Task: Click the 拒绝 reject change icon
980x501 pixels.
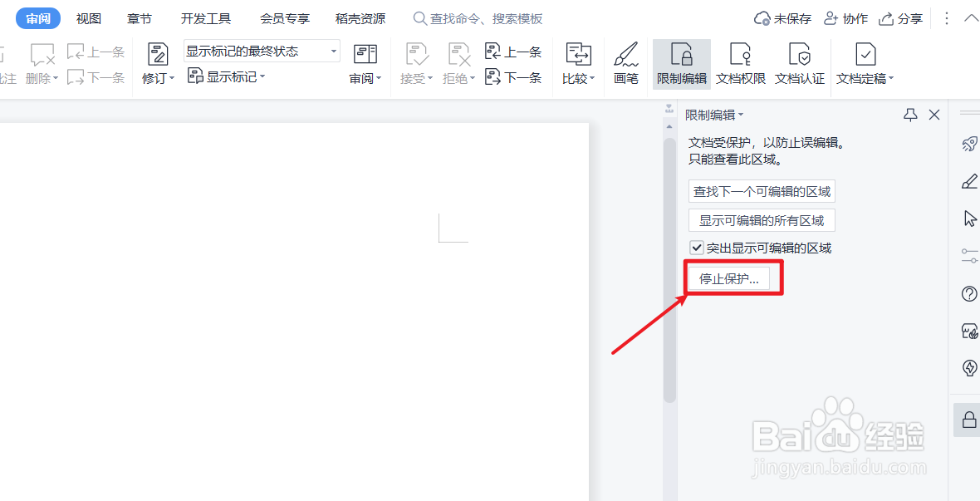Action: [458, 54]
